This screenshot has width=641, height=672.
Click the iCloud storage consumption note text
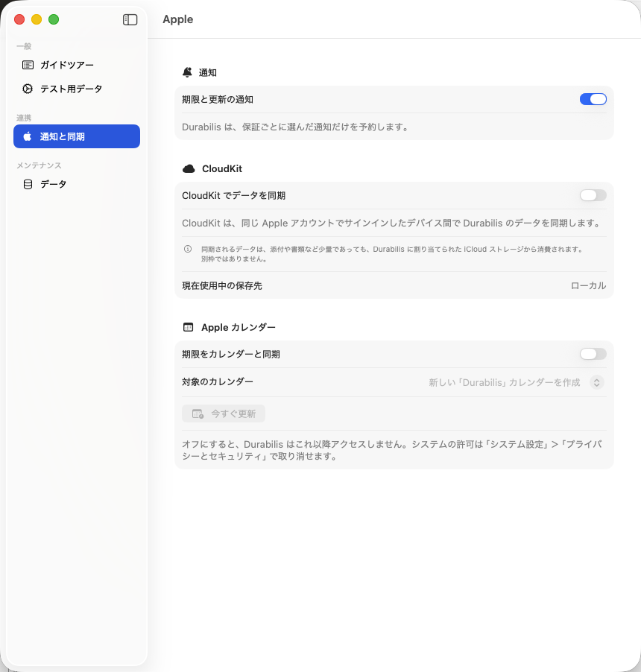click(393, 254)
